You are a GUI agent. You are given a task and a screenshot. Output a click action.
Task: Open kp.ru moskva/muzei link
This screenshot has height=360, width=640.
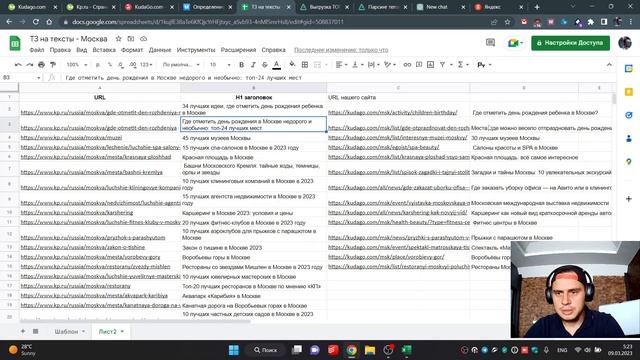71,138
